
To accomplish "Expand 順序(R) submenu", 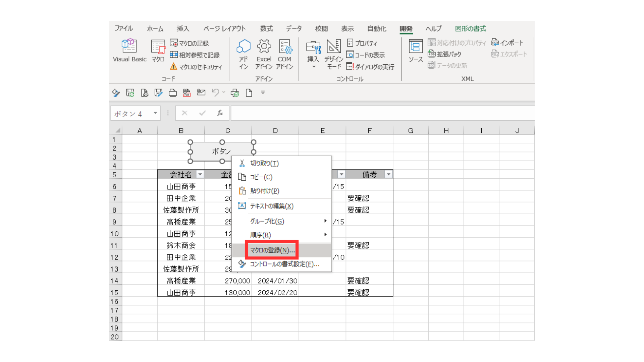I will [x=282, y=235].
